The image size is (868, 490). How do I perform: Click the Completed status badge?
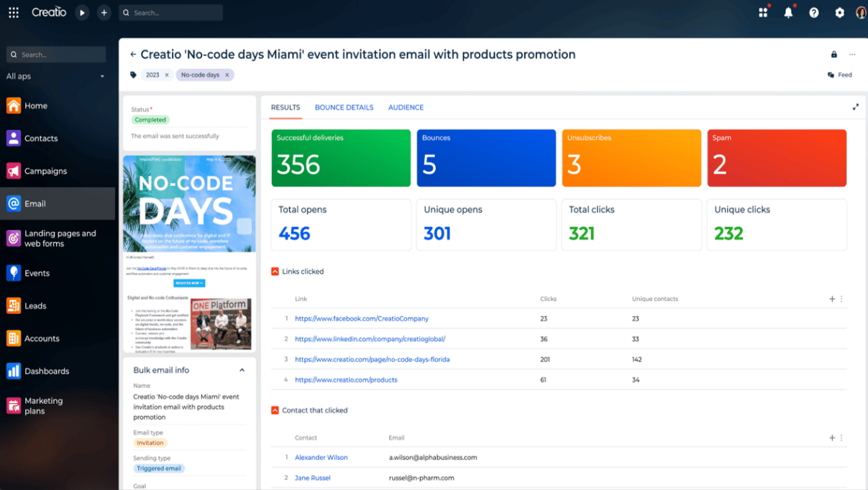click(x=150, y=120)
